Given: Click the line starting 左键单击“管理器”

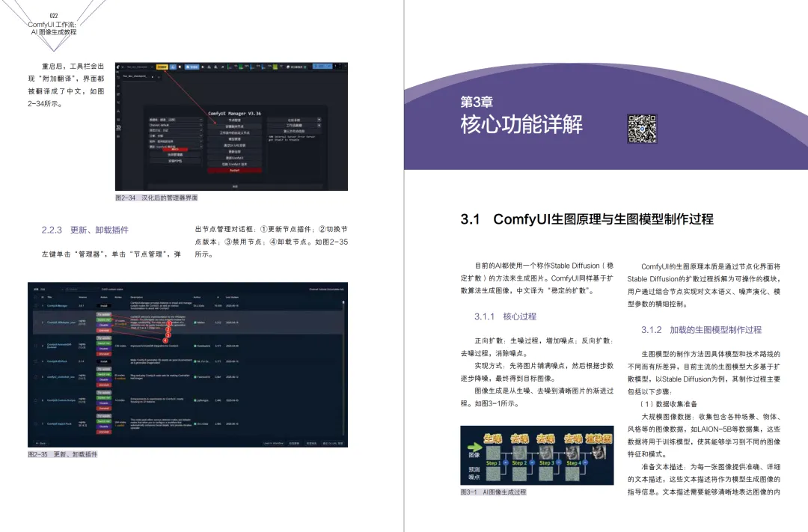Looking at the screenshot, I should click(111, 254).
